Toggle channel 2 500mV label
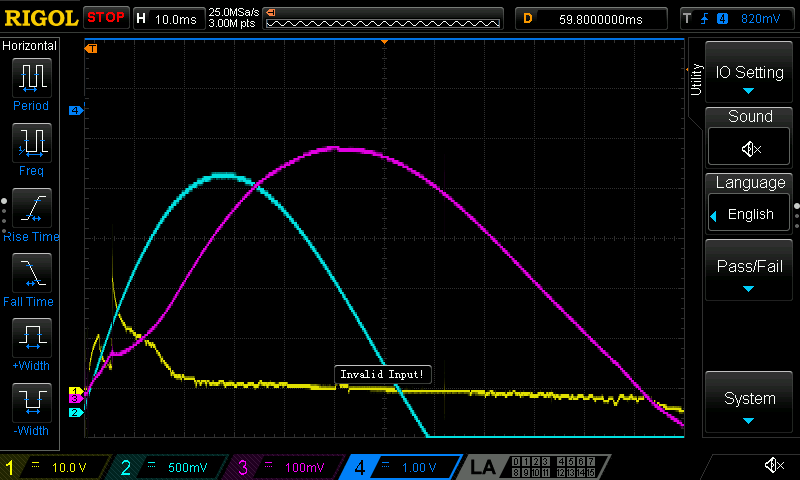This screenshot has width=800, height=480. (x=169, y=467)
